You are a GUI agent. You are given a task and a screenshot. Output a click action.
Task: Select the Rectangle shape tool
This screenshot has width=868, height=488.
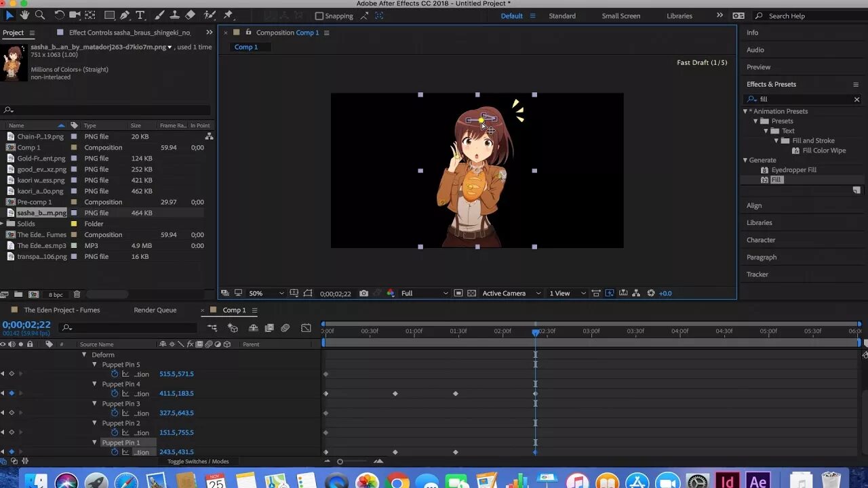tap(109, 15)
